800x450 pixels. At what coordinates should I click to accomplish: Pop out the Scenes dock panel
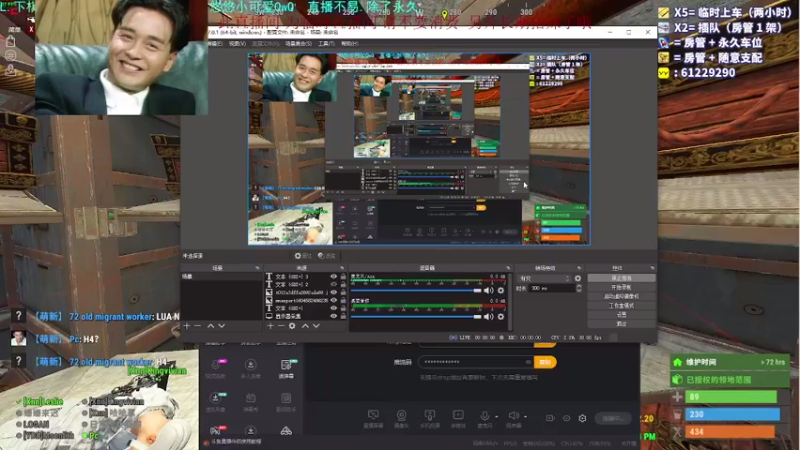(x=257, y=268)
